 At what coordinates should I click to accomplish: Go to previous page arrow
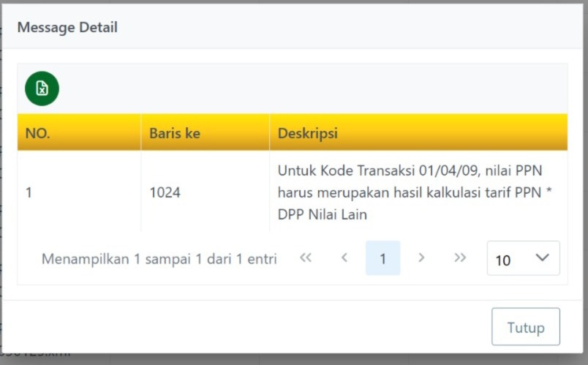[344, 257]
